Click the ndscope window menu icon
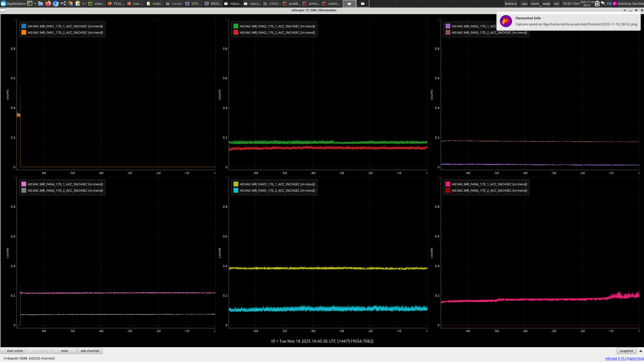Image resolution: width=644 pixels, height=362 pixels. tap(3, 10)
